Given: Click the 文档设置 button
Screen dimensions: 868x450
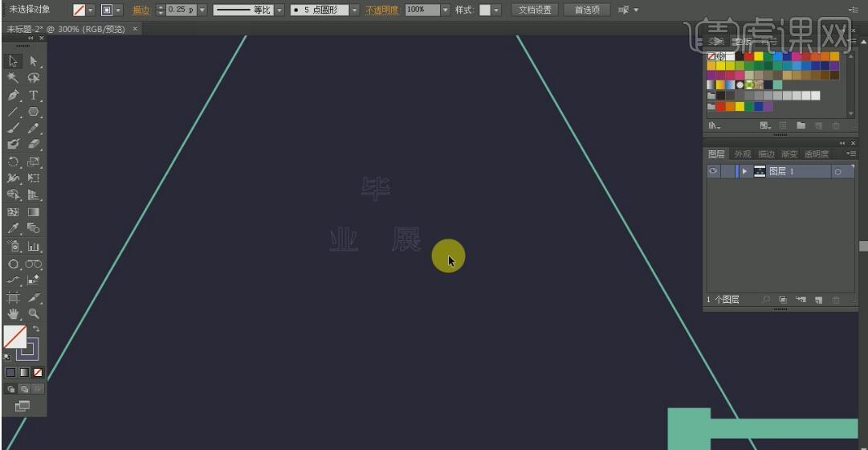Looking at the screenshot, I should pyautogui.click(x=535, y=10).
